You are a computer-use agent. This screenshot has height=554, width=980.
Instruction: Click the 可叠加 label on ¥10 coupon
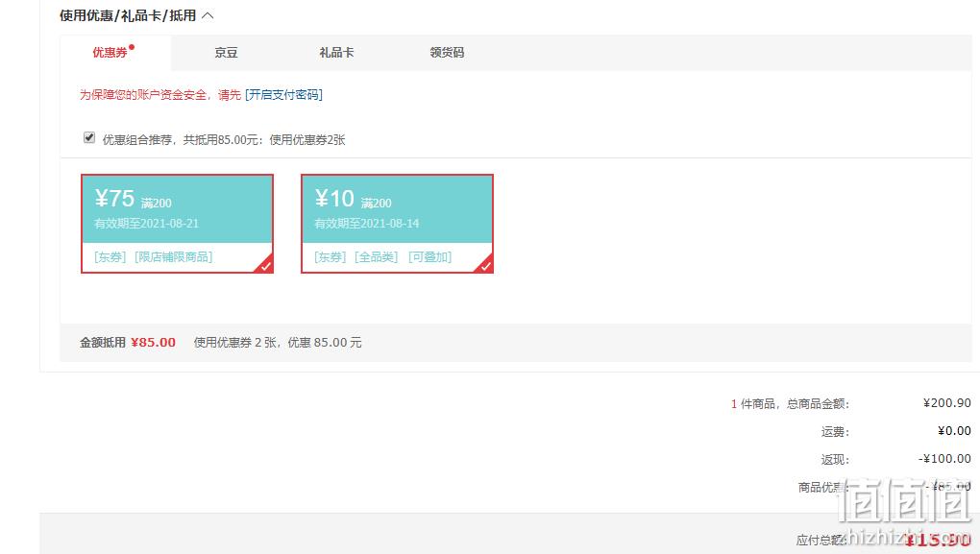pos(430,256)
